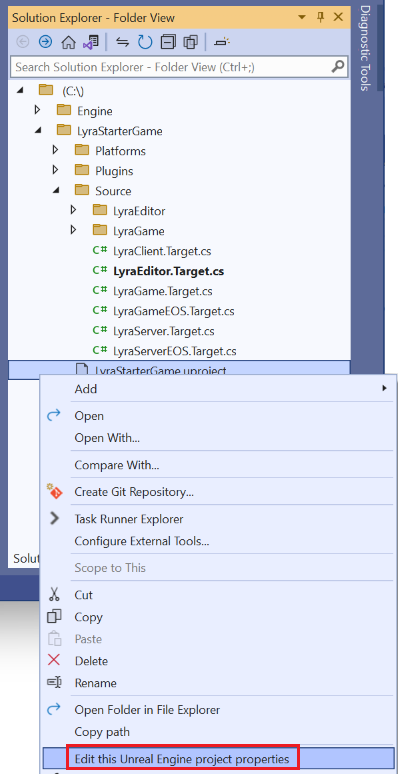
Task: Toggle Sync with Active Document icon
Action: [x=122, y=42]
